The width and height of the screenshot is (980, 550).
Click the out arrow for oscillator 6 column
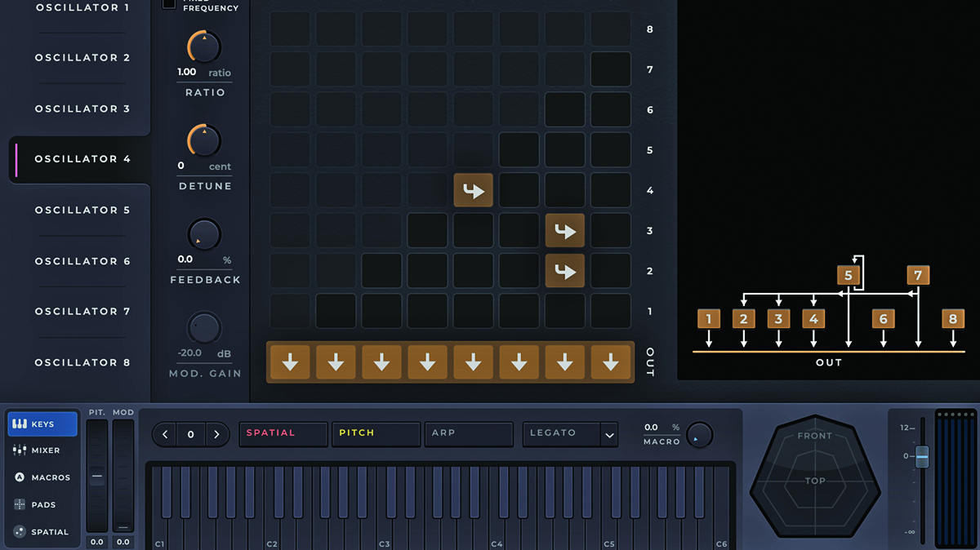pos(519,363)
